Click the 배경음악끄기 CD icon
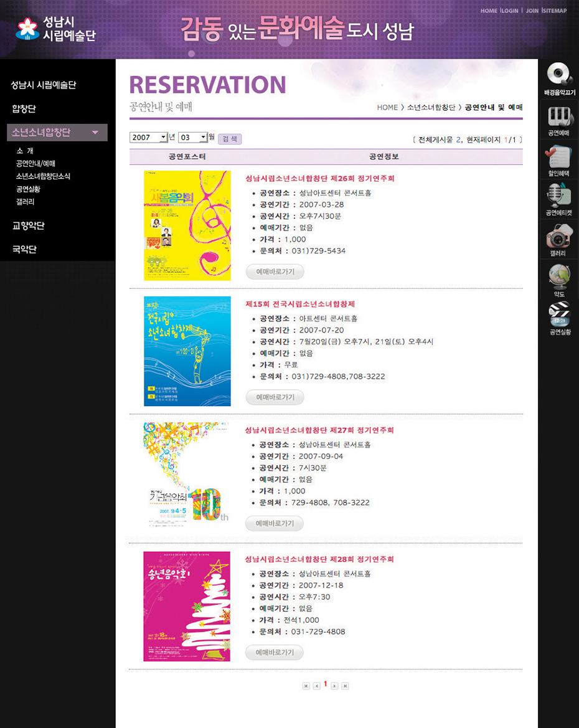 tap(559, 75)
